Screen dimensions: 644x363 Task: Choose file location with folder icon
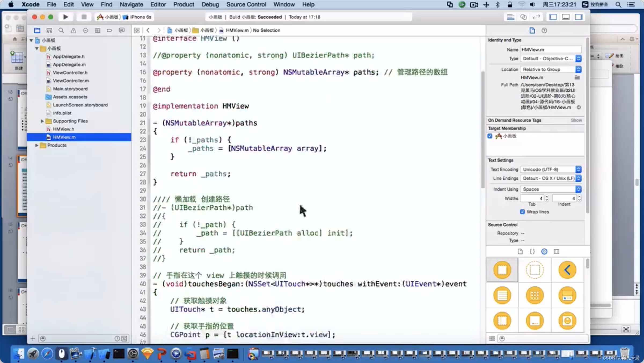coord(577,78)
